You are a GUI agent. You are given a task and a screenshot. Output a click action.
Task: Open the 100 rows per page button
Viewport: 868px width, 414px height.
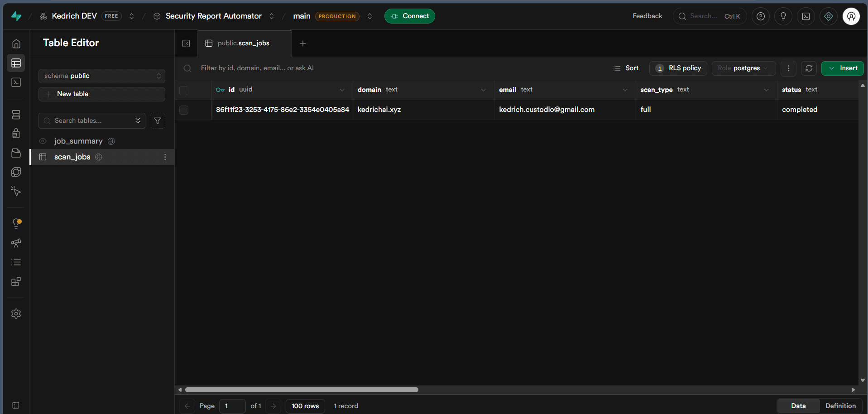(305, 406)
